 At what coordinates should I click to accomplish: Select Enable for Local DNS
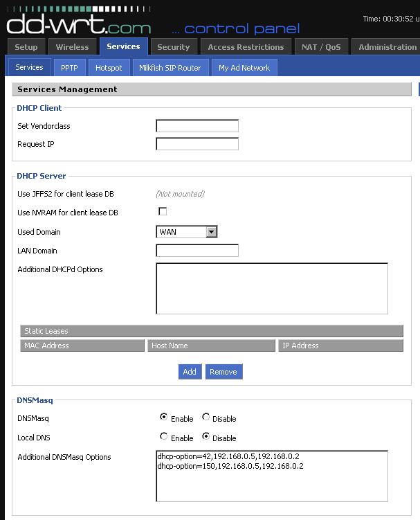[163, 437]
